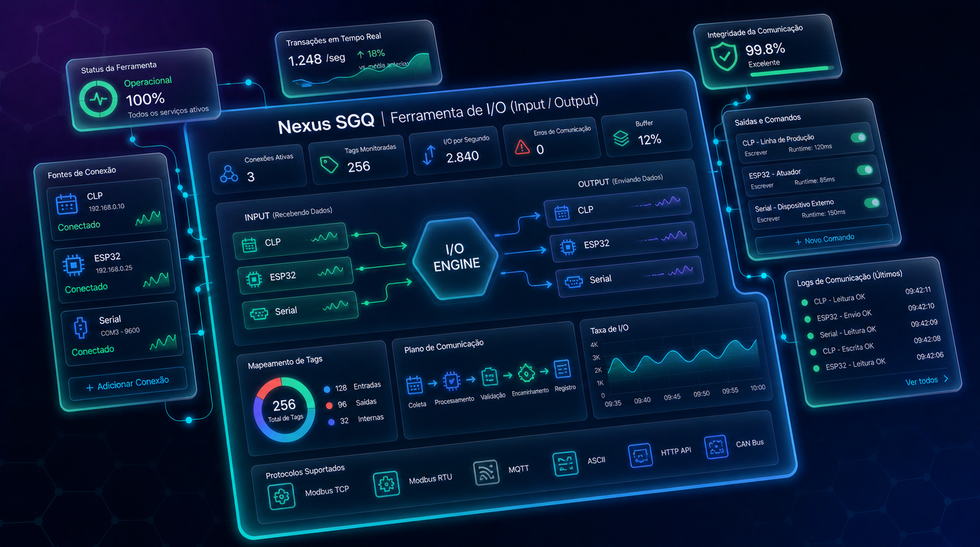Click the 'COM3 - 9600' serial setting

[x=120, y=331]
